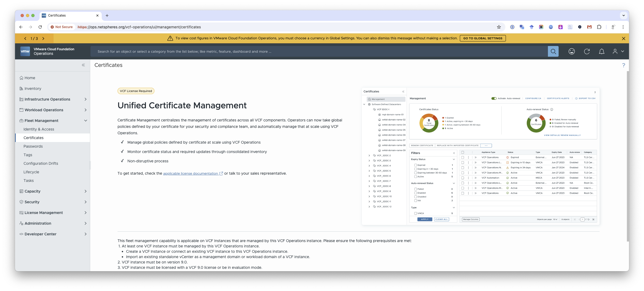Open the feedback smiley icon
This screenshot has height=291, width=644.
click(571, 51)
